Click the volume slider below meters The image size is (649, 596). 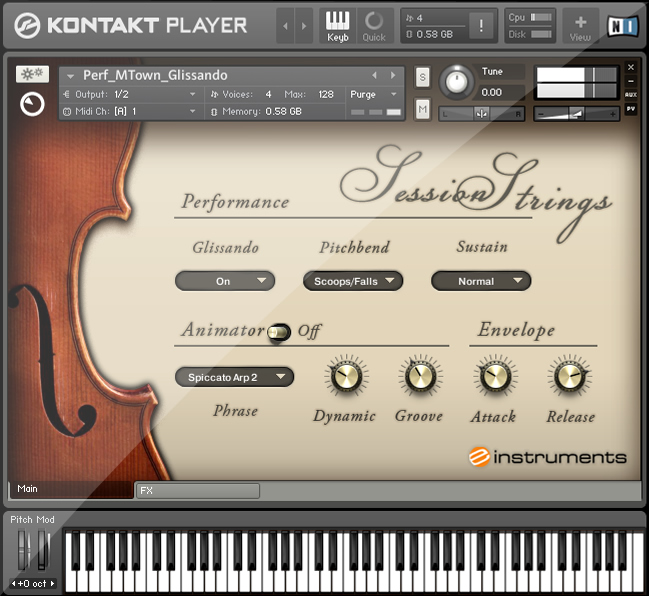click(x=577, y=114)
